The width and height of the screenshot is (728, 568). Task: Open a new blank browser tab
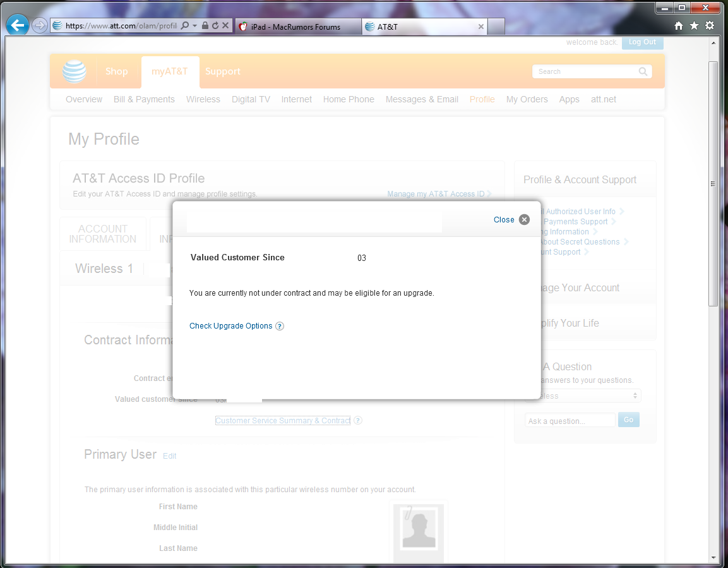point(496,27)
